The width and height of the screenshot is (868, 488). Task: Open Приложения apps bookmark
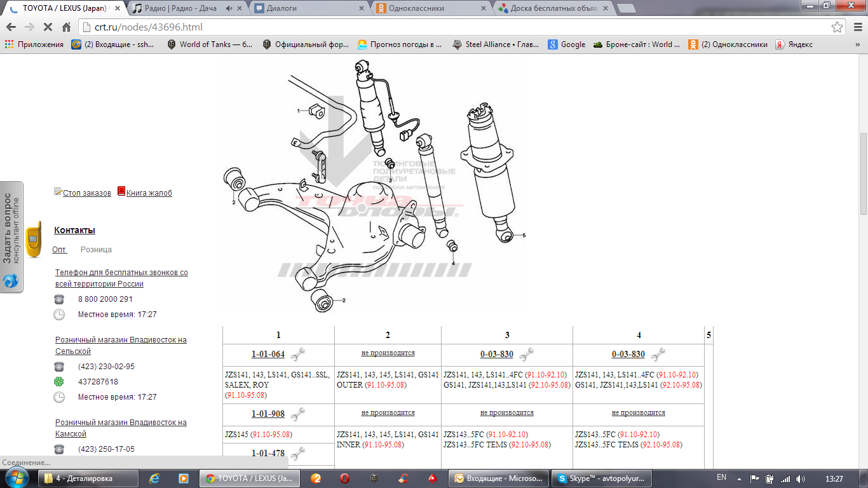point(34,44)
